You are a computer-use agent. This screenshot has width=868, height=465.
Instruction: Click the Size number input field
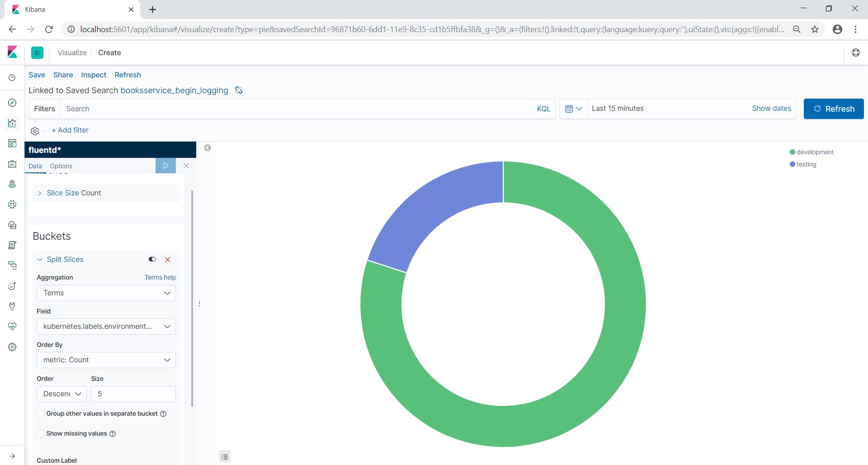pos(133,394)
